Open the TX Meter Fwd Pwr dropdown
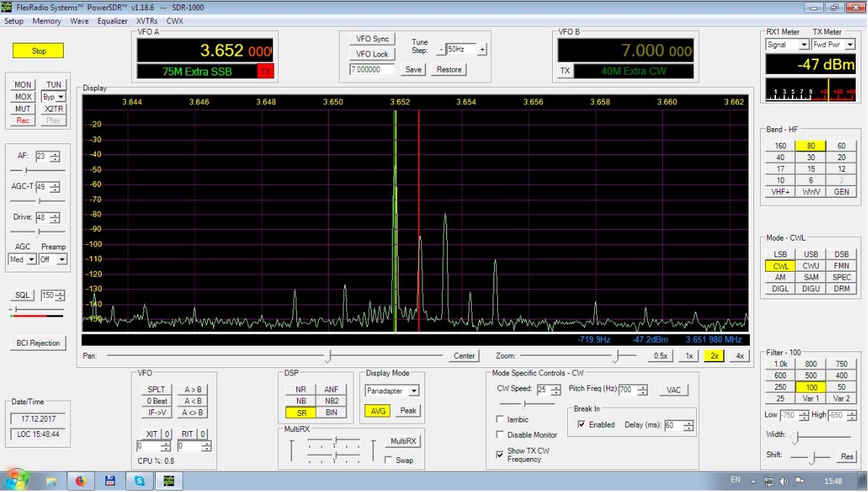868x492 pixels. coord(834,45)
